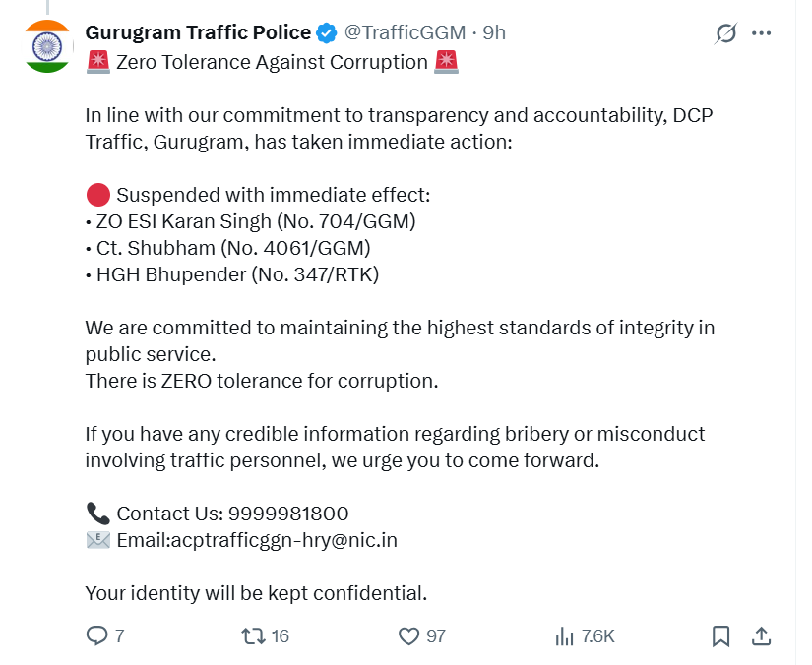Click the reply speech bubble icon
The image size is (812, 665).
tap(96, 636)
